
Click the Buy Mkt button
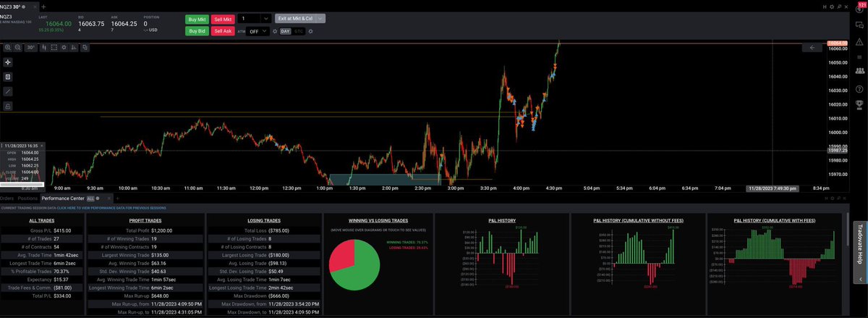(197, 19)
